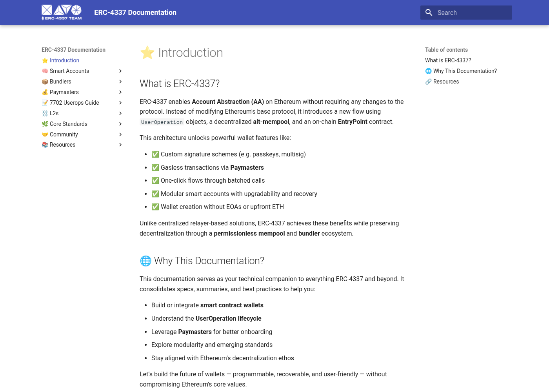
Task: Open Core Standards in the sidebar
Action: (x=65, y=124)
